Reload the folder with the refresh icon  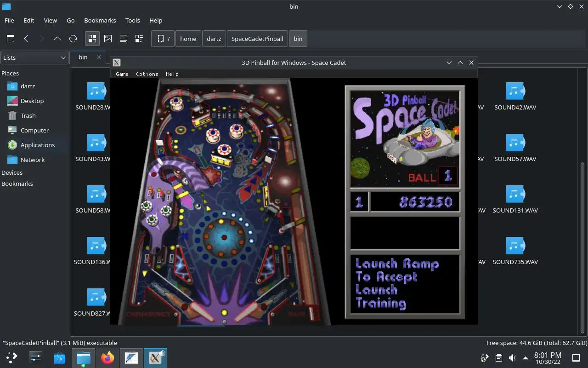tap(73, 39)
